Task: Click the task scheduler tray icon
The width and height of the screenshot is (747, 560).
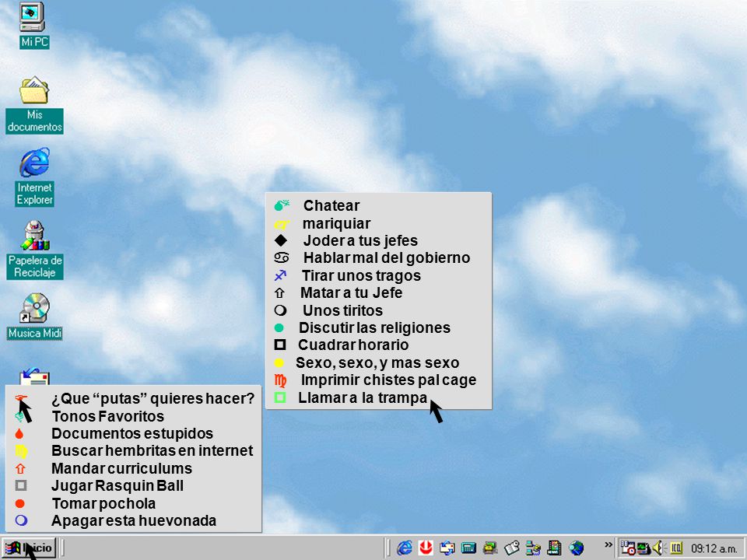Action: coord(628,548)
